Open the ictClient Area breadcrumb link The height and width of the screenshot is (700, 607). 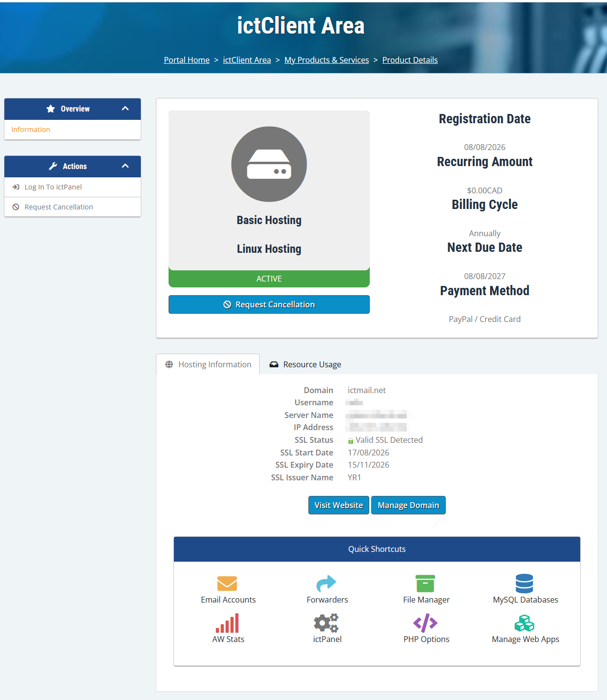[x=247, y=60]
